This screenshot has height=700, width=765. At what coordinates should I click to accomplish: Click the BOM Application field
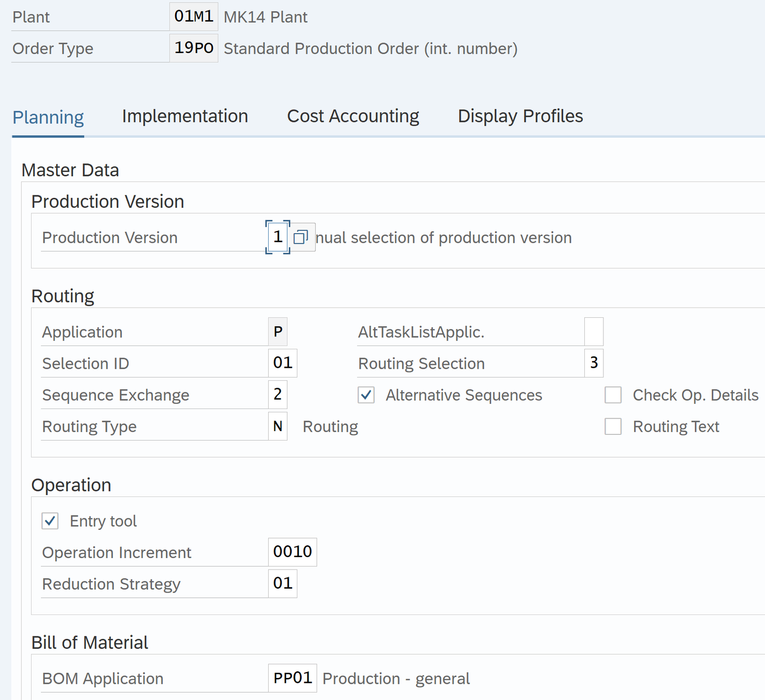292,678
